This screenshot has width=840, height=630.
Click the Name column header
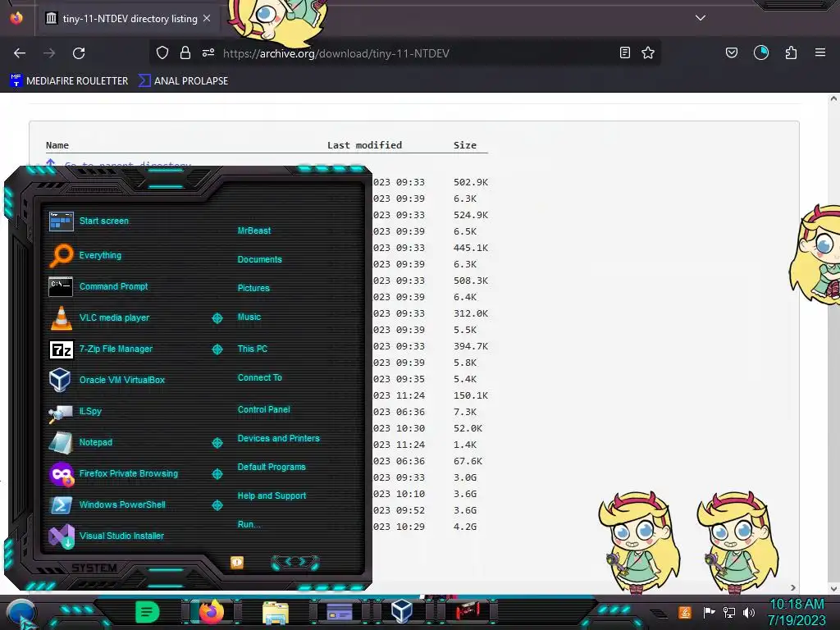57,145
